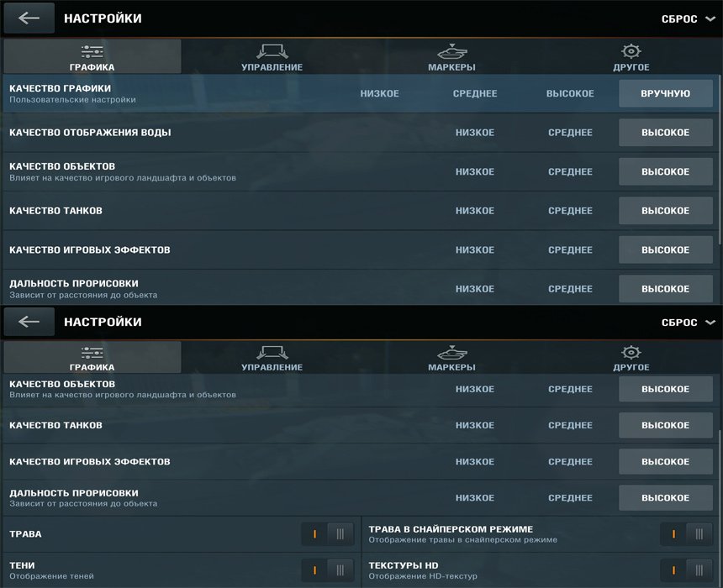Choose Высокое for Дальность прорисовки in upper screen
723x588 pixels.
665,289
